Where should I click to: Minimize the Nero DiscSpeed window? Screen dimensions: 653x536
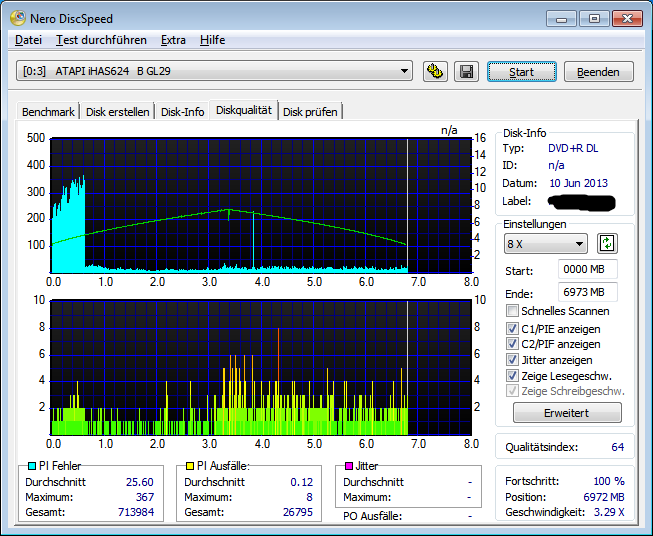(561, 19)
